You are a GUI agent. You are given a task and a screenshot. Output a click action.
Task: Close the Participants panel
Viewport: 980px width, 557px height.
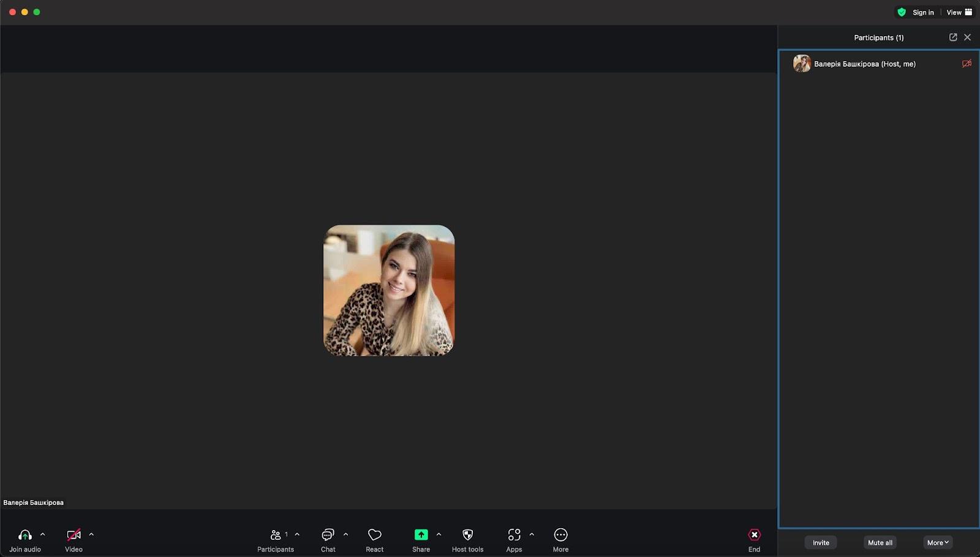coord(968,37)
